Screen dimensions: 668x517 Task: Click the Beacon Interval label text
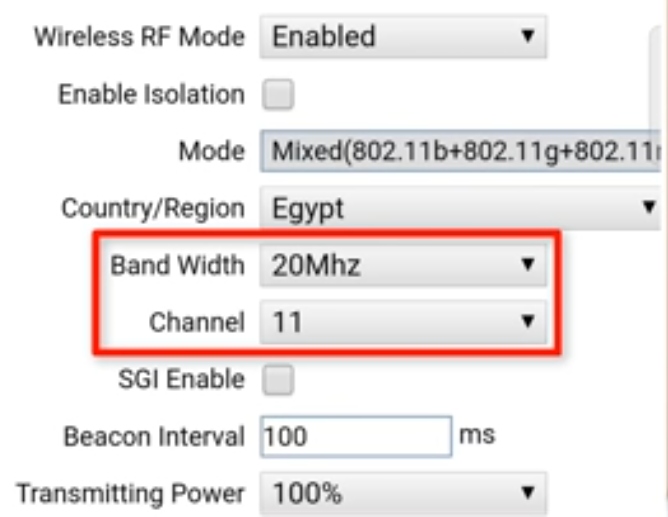[154, 437]
